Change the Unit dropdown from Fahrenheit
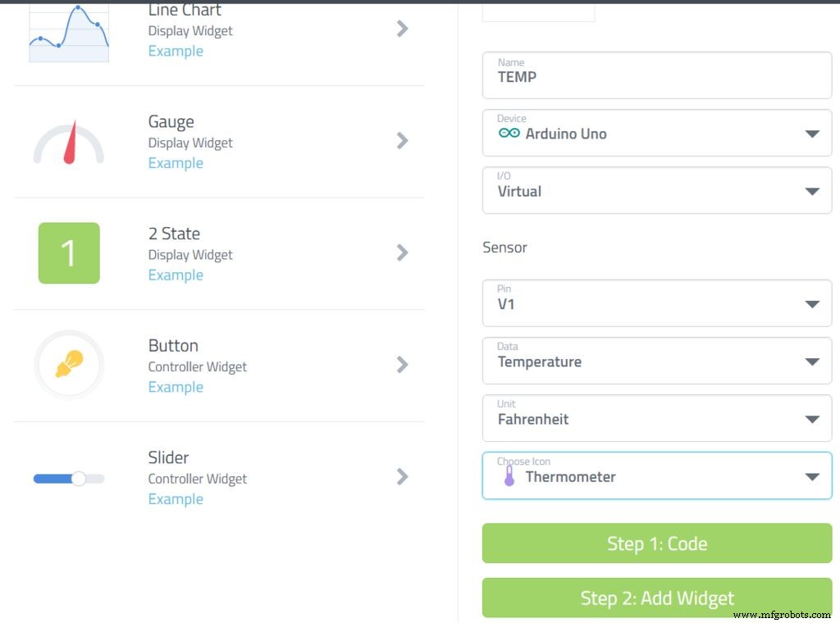Image resolution: width=840 pixels, height=623 pixels. [812, 419]
